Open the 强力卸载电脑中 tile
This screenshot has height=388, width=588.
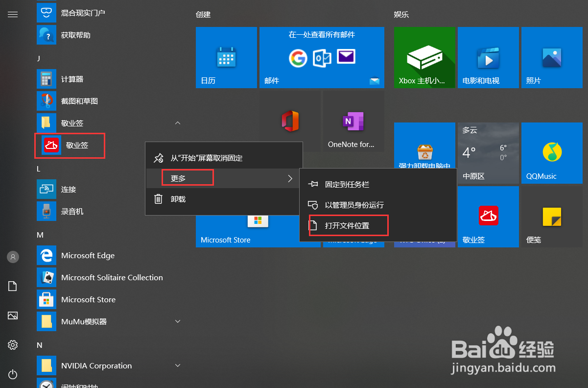coord(424,145)
